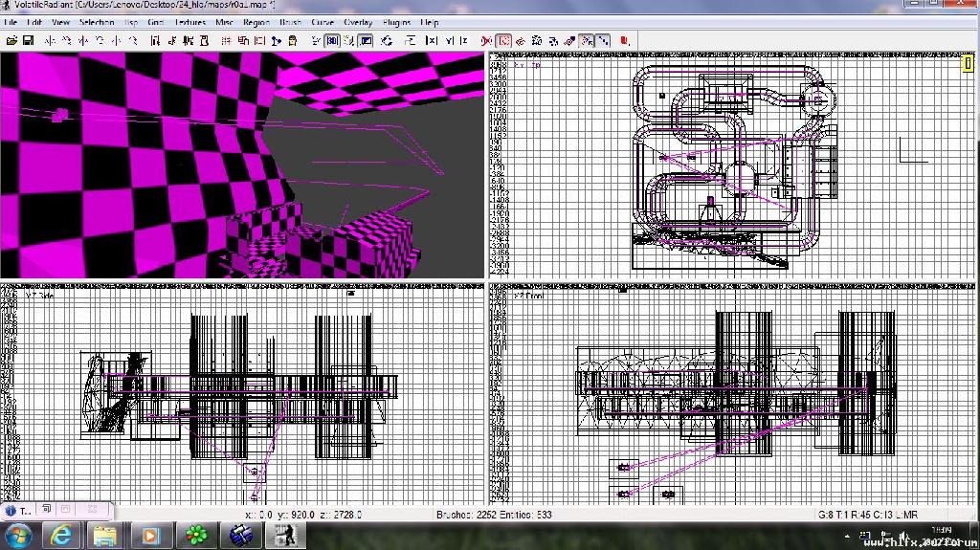This screenshot has height=550, width=980.
Task: Click the lock Y axis icon
Action: click(448, 41)
